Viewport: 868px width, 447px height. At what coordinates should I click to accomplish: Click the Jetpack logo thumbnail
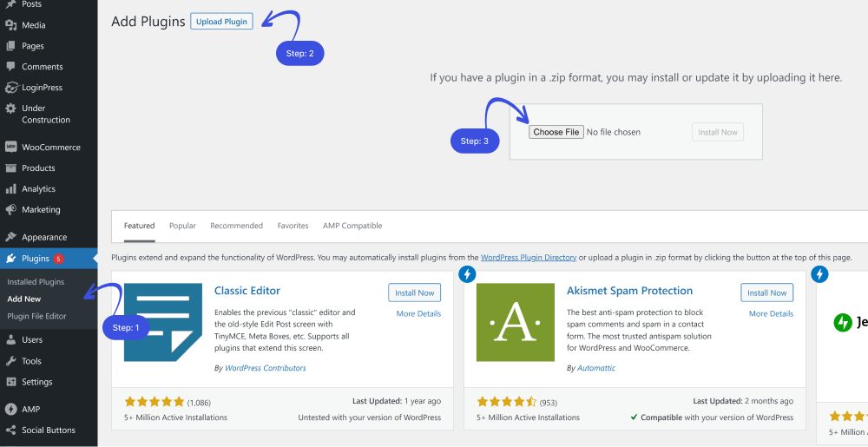[851, 322]
